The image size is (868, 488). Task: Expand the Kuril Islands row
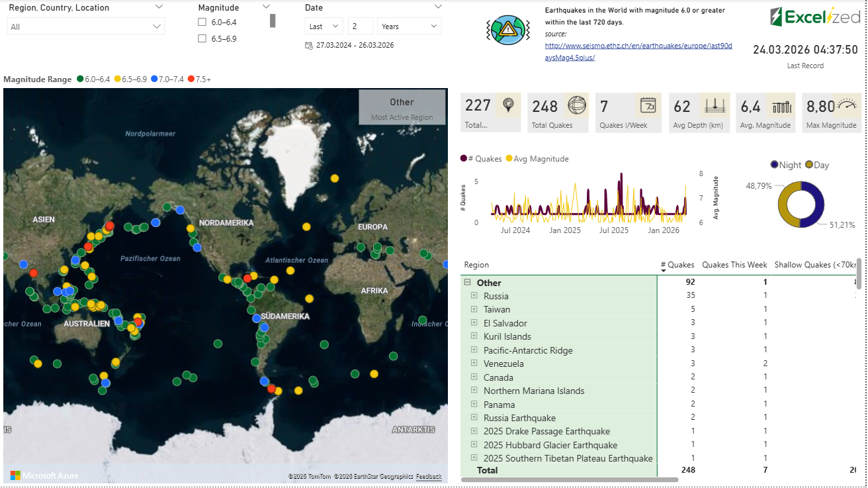474,336
